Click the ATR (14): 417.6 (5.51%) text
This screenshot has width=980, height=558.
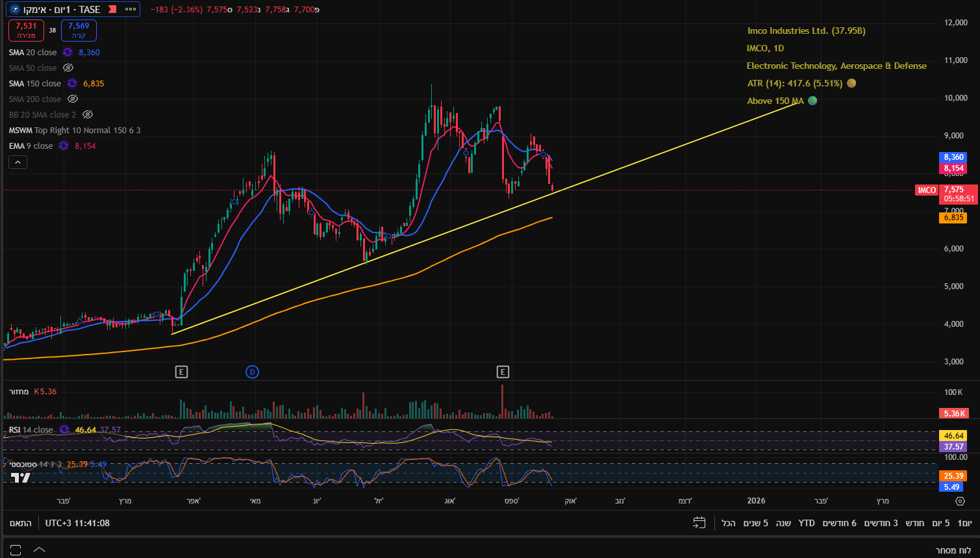point(794,83)
